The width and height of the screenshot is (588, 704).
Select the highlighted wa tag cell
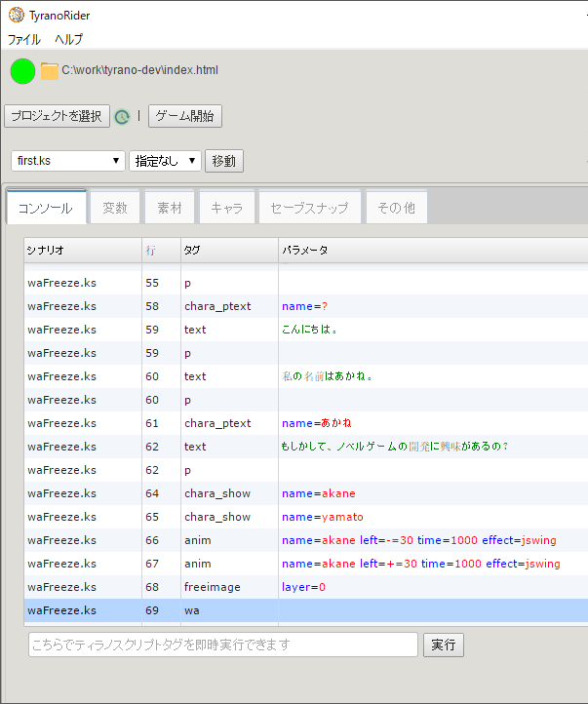[x=229, y=610]
